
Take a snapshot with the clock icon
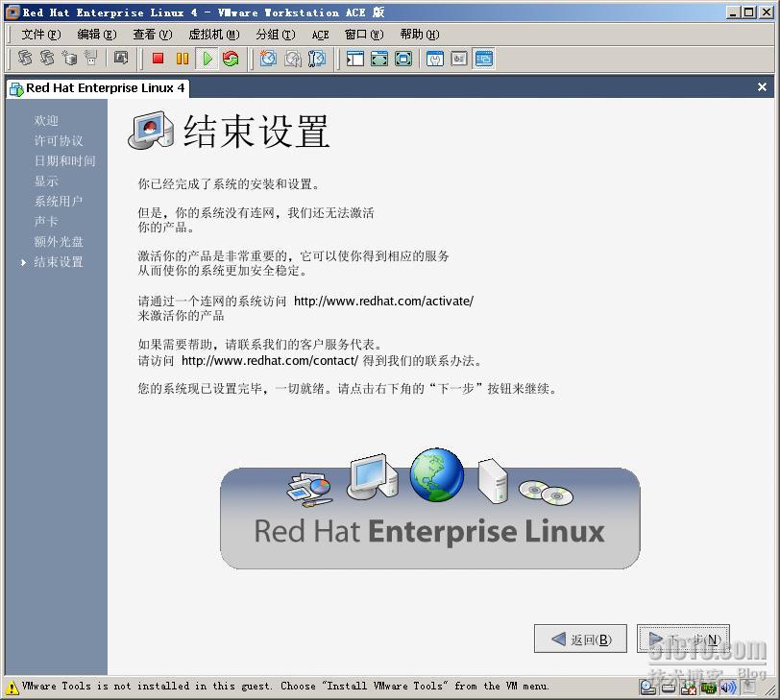coord(268,59)
